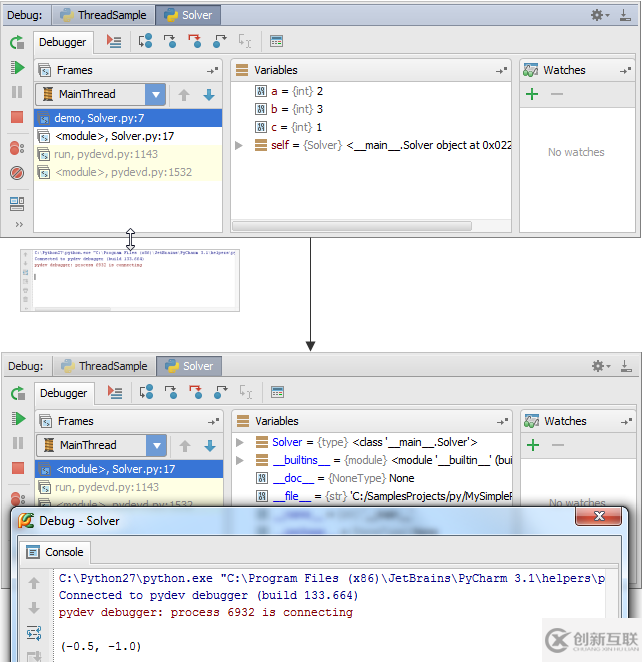Minimize upper Watches pane
The image size is (642, 662).
[625, 71]
